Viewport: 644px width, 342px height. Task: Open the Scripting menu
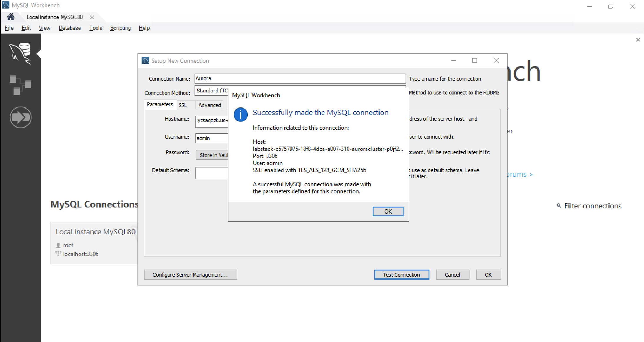coord(120,28)
